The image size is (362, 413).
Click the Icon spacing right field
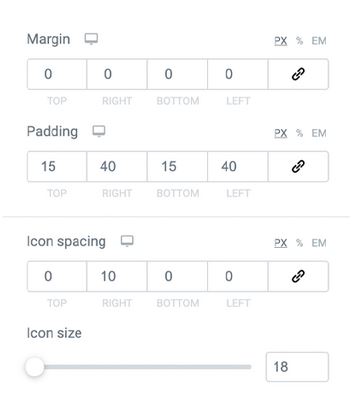117,276
